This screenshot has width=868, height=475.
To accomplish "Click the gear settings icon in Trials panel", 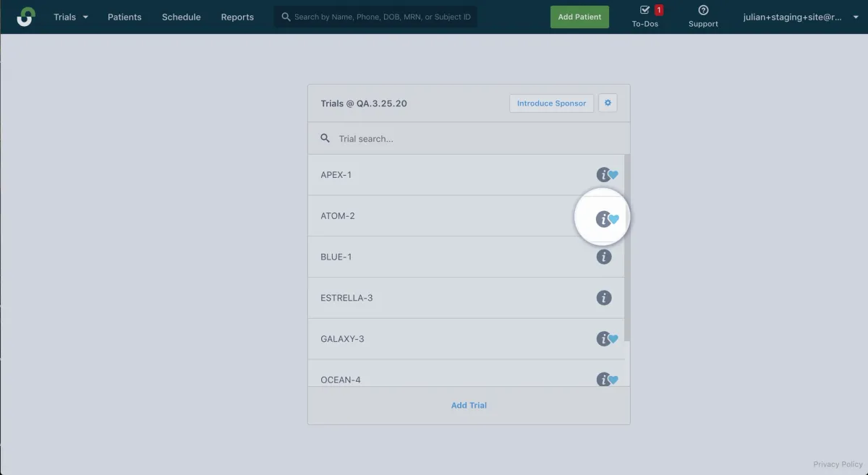I will pos(608,103).
